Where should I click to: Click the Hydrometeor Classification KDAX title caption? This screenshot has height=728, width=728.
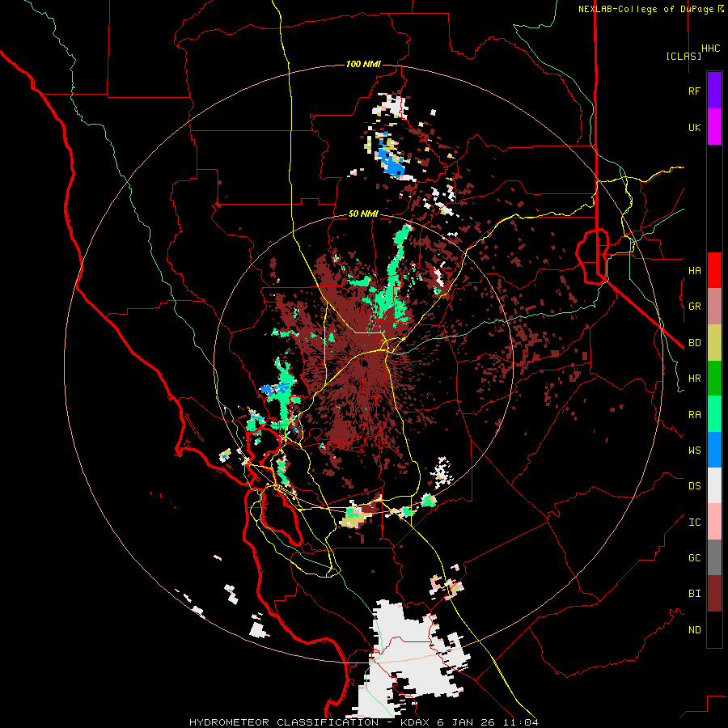point(364,722)
